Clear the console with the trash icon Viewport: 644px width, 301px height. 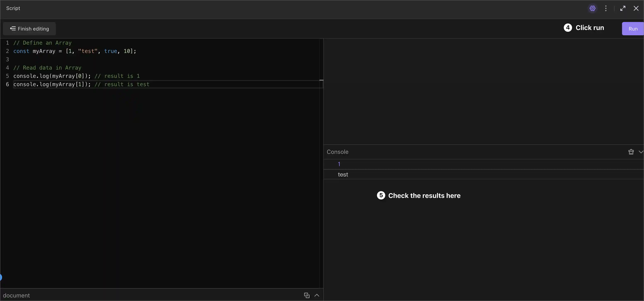click(x=631, y=152)
